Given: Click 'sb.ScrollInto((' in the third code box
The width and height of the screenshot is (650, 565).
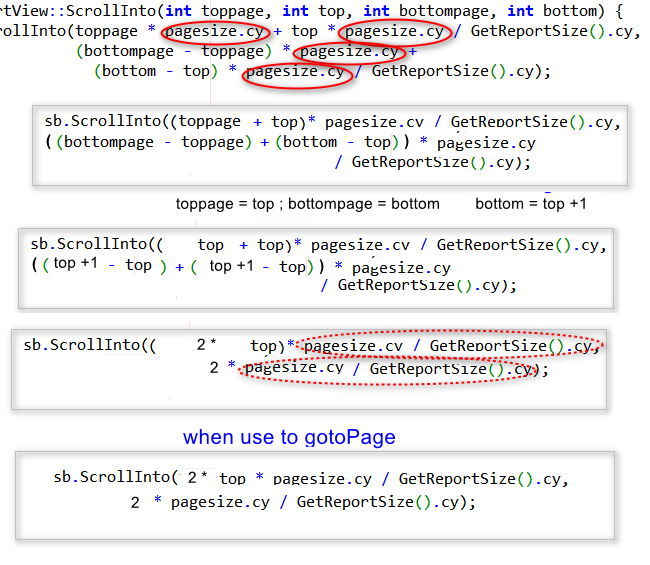Looking at the screenshot, I should [90, 346].
